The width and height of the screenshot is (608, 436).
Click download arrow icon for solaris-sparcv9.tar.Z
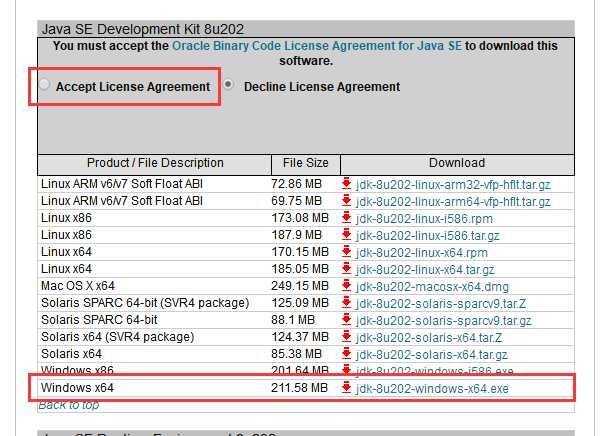[346, 303]
